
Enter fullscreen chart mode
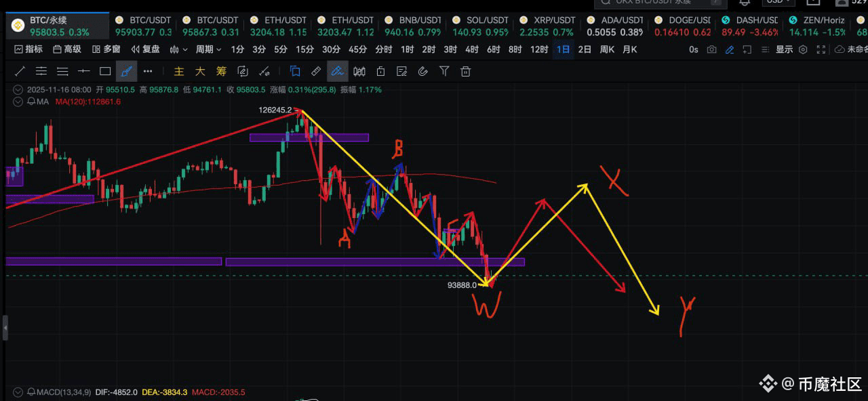821,49
